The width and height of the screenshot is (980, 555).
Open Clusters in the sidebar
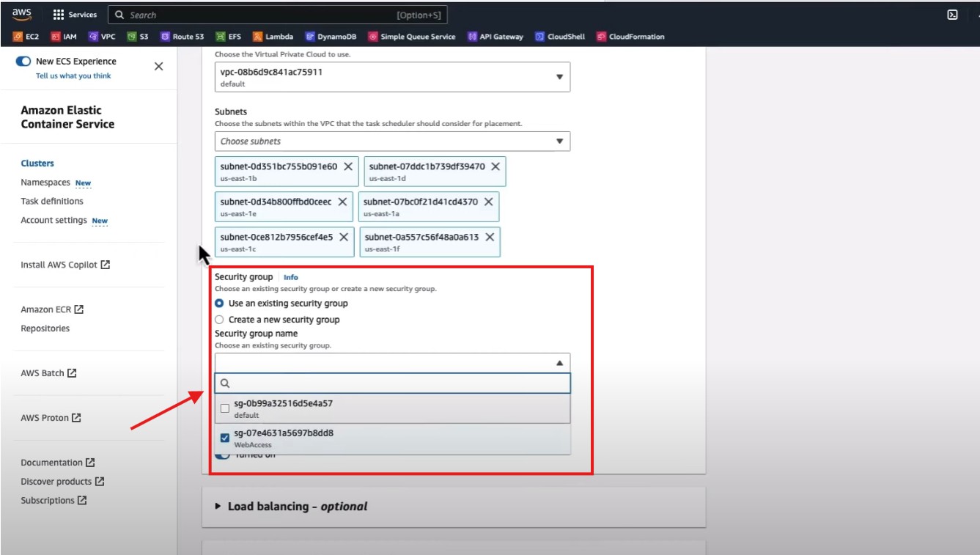37,163
